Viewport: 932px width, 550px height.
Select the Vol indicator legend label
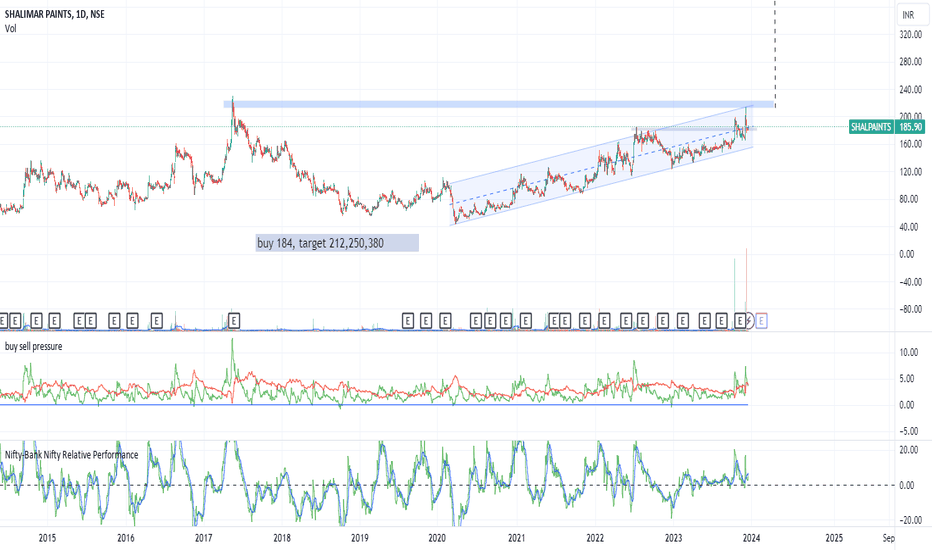click(x=11, y=29)
